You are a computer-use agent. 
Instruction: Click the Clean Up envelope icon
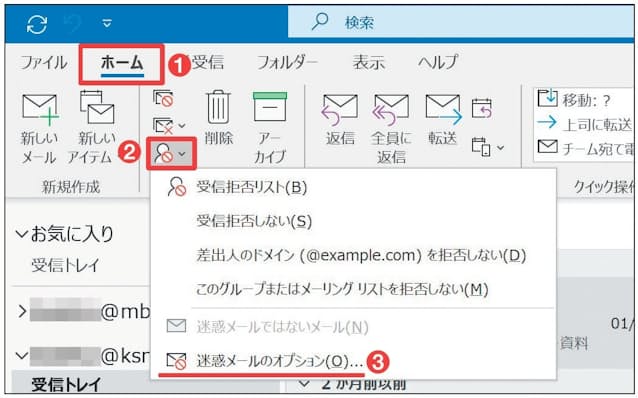pyautogui.click(x=163, y=126)
